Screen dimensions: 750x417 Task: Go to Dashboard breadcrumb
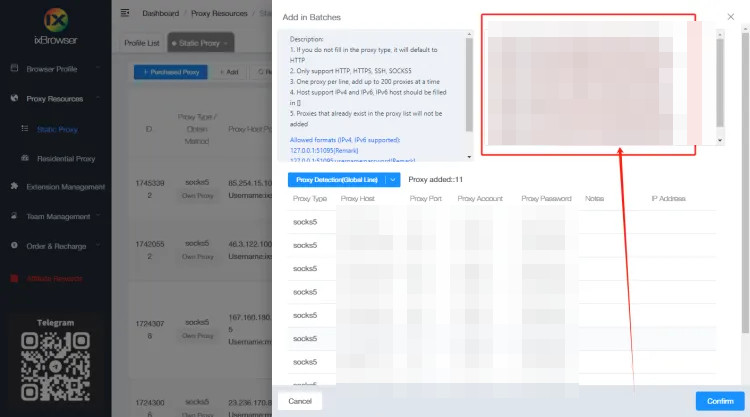click(160, 13)
